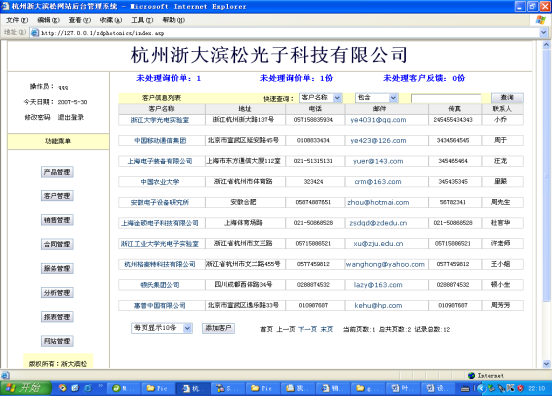The image size is (552, 397).
Task: Switch to the taskbar document labeled 叶..
Action: [x=402, y=389]
